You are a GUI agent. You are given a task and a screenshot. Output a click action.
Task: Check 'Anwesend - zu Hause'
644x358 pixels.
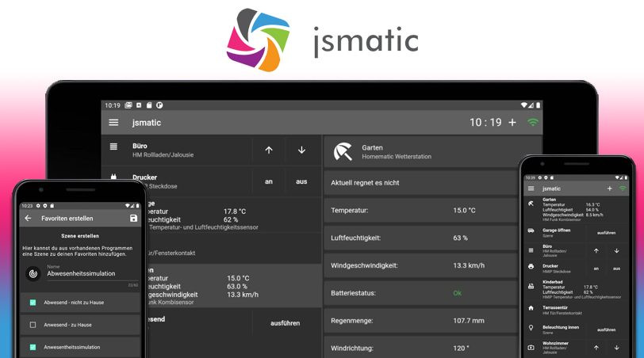tap(33, 325)
